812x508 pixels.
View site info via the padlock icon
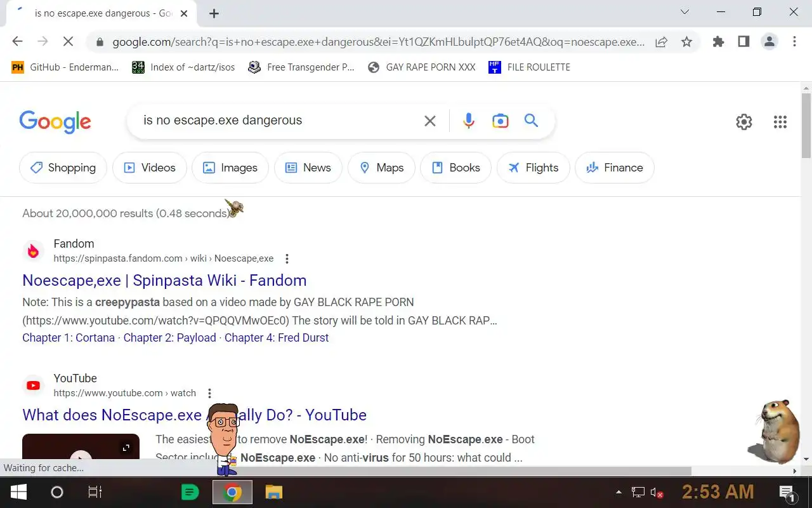tap(100, 42)
